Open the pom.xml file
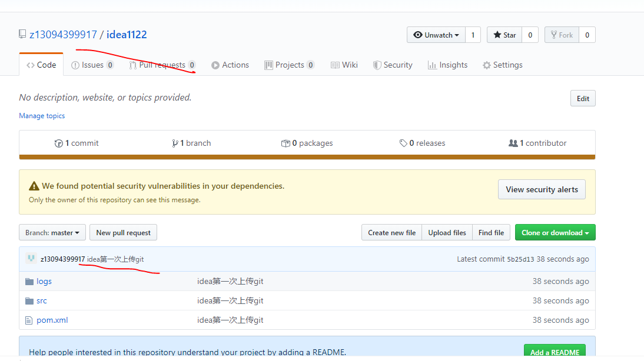Image resolution: width=644 pixels, height=361 pixels. [52, 320]
